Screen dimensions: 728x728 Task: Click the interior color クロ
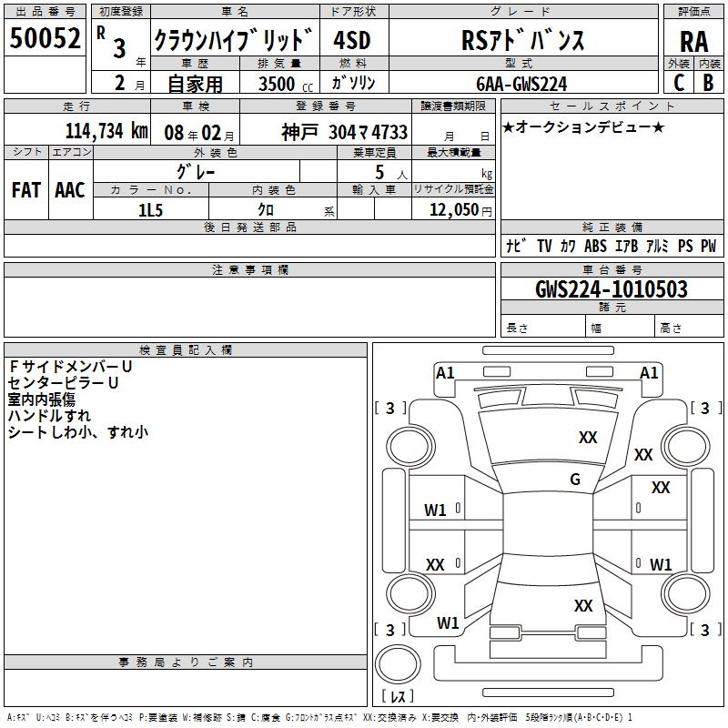click(266, 210)
